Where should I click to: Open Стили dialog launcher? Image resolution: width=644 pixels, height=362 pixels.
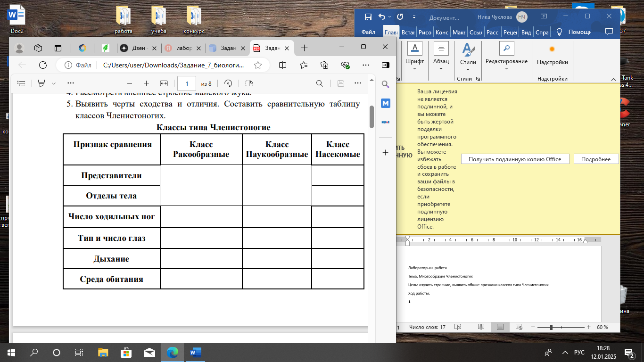coord(478,79)
